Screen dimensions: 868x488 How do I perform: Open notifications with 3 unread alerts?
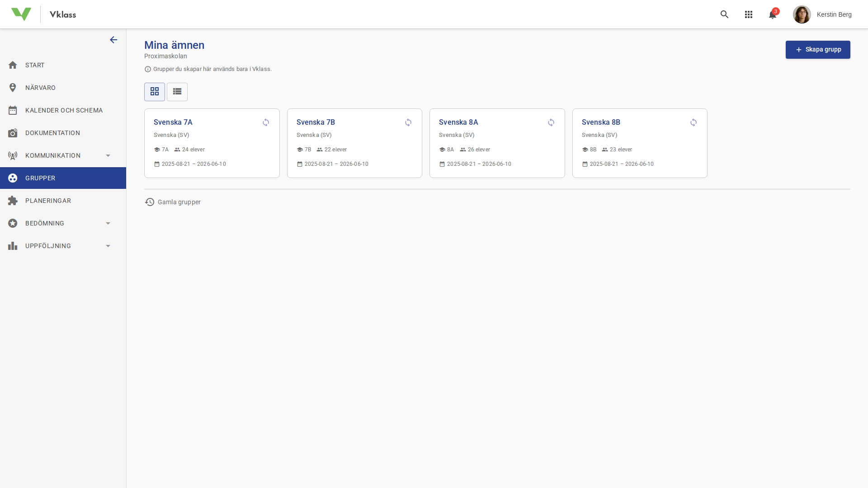click(x=773, y=14)
